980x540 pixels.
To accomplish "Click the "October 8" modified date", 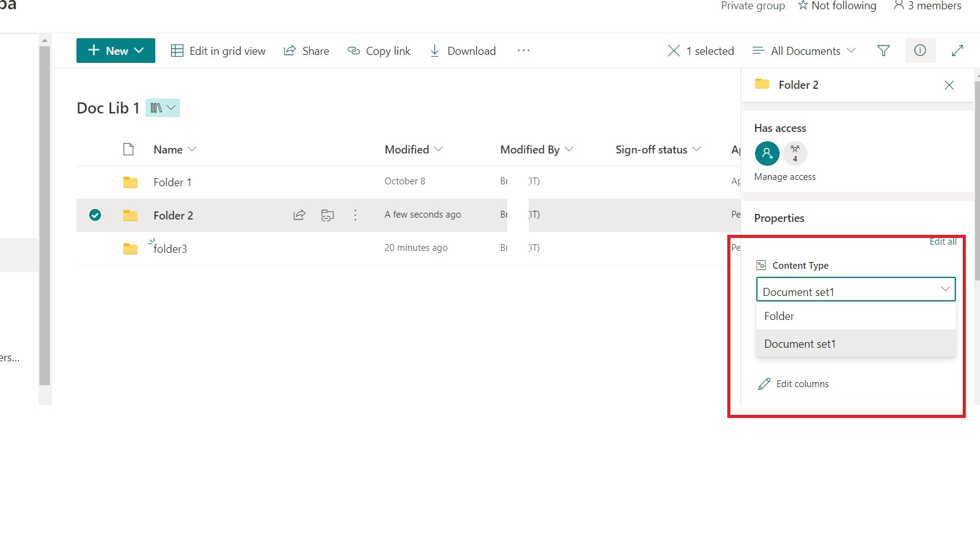I will [405, 181].
